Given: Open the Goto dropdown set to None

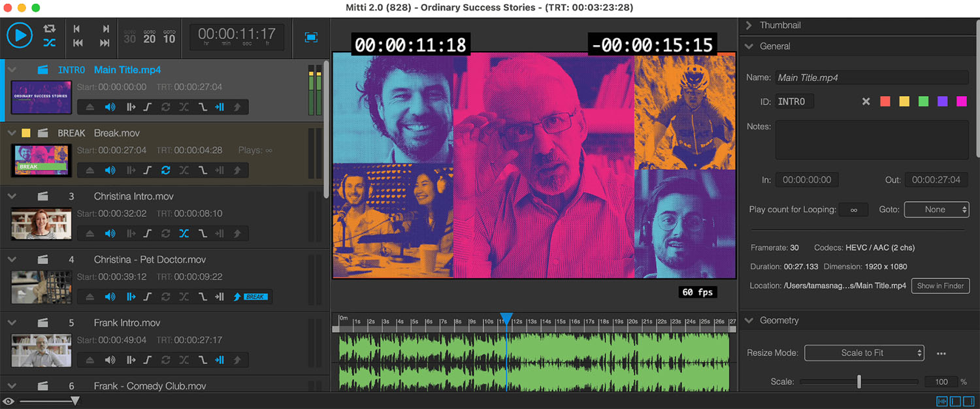Looking at the screenshot, I should 936,210.
